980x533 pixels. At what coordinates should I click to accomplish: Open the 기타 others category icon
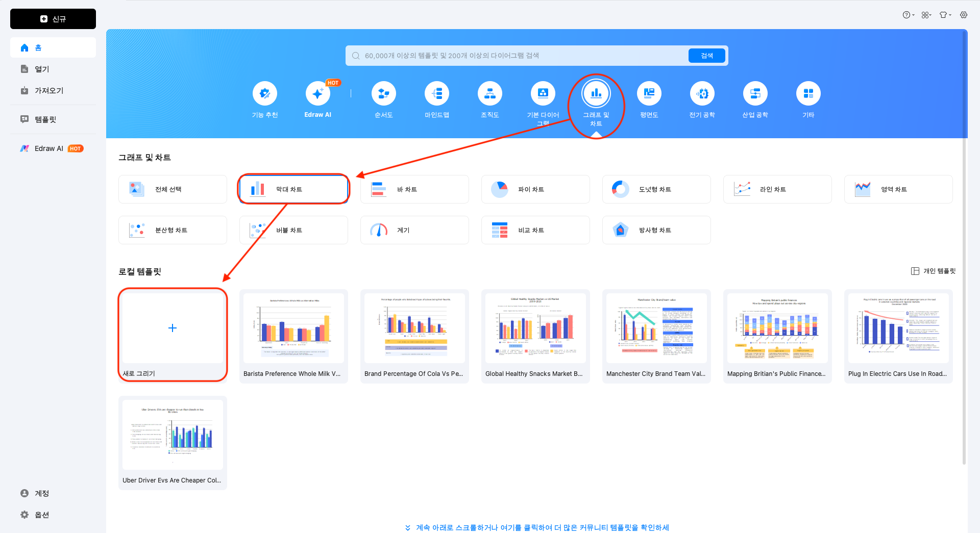tap(808, 94)
